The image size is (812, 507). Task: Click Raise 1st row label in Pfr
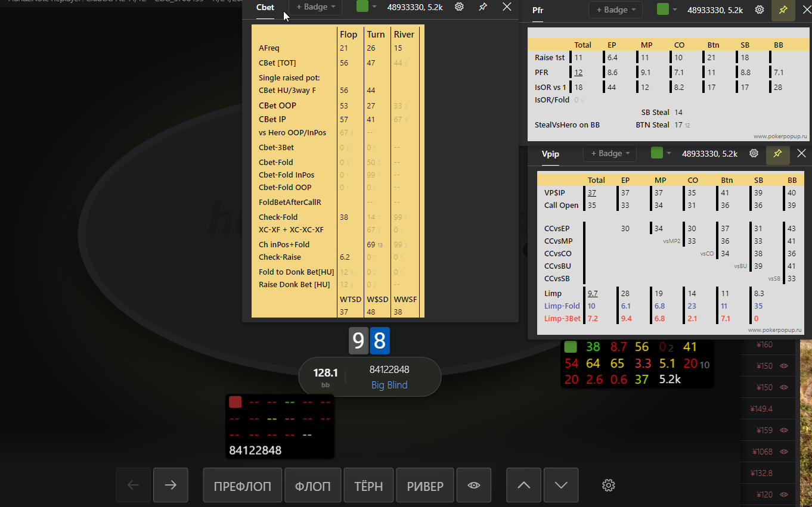pyautogui.click(x=550, y=58)
